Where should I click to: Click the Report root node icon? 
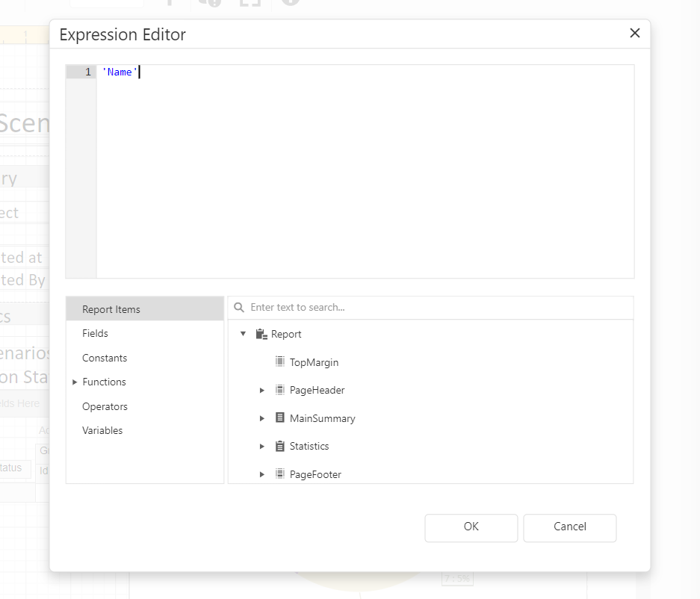coord(261,335)
